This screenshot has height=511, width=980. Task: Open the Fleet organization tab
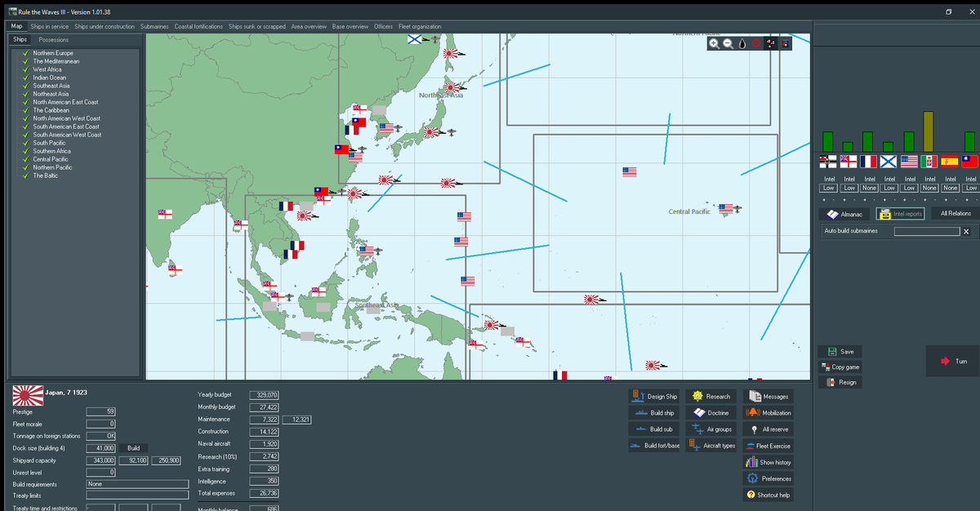[420, 26]
